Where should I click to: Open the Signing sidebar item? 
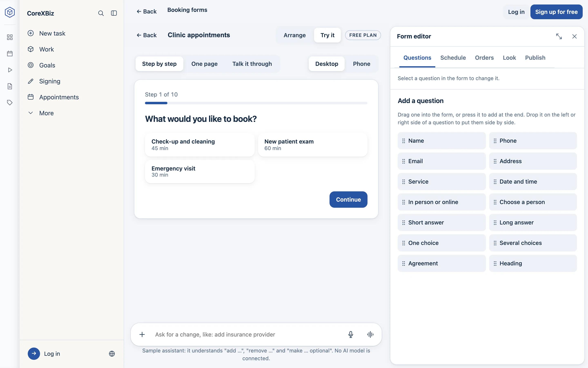coord(72,81)
